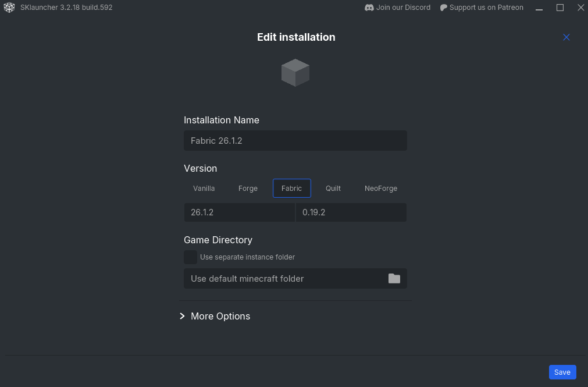Click the Installation Name text field
588x387 pixels.
(295, 140)
